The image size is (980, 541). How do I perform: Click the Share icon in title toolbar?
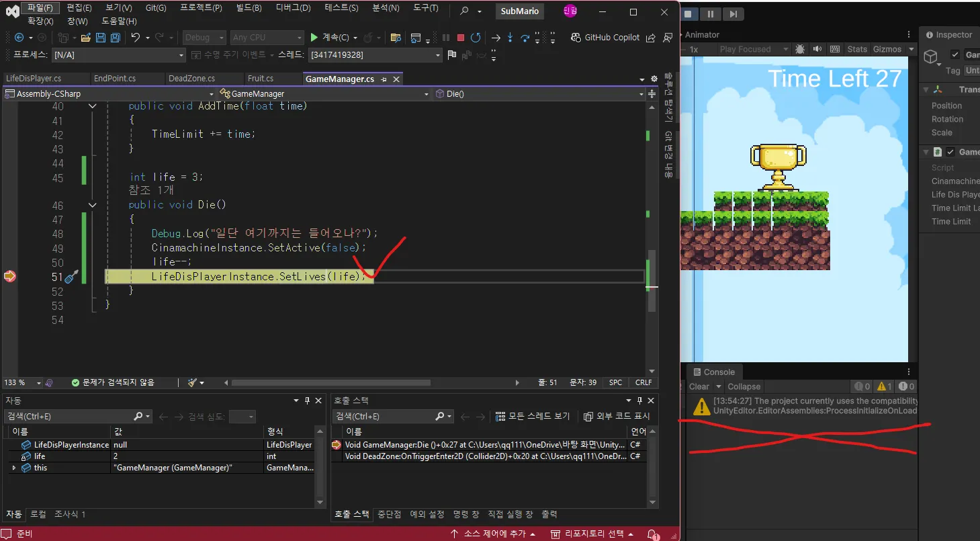651,38
